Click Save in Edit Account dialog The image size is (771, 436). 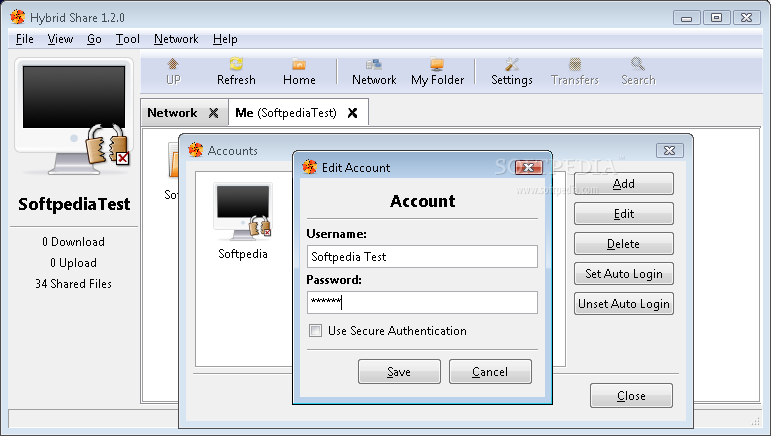[x=399, y=372]
